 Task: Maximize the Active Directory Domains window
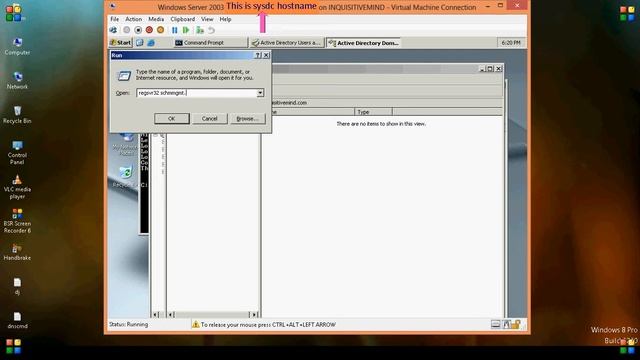490,69
